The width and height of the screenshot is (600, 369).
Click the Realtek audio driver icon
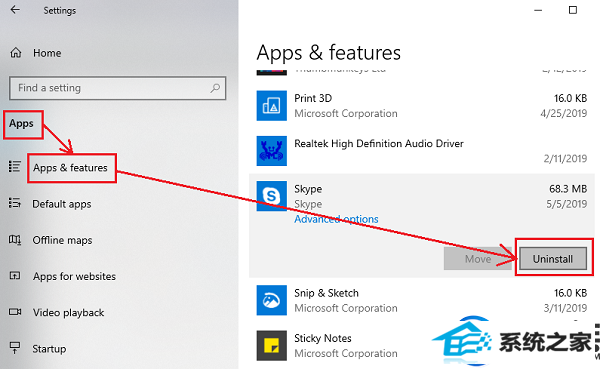[271, 151]
